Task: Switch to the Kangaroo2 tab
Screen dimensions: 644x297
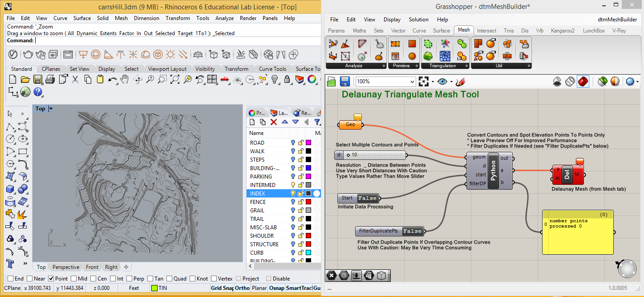Action: (x=563, y=31)
